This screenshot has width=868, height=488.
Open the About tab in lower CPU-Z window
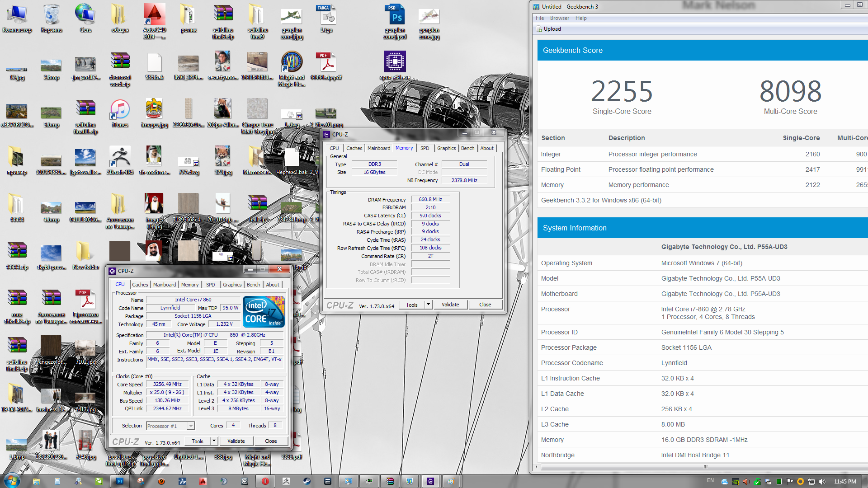point(273,285)
